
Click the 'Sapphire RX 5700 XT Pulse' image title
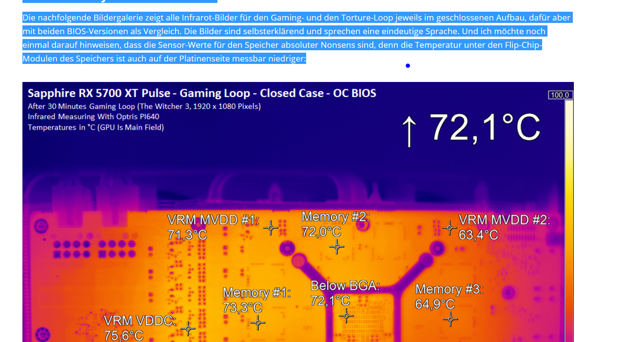pyautogui.click(x=202, y=93)
